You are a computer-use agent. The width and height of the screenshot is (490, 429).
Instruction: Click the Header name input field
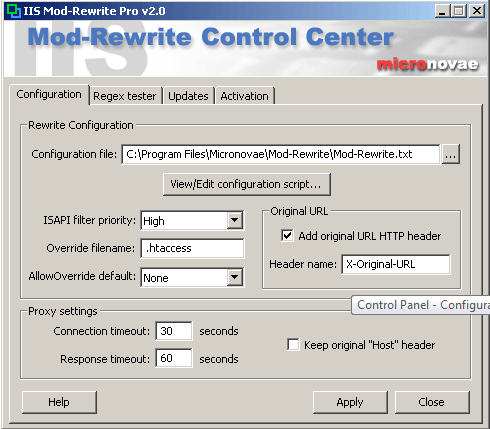tap(396, 264)
